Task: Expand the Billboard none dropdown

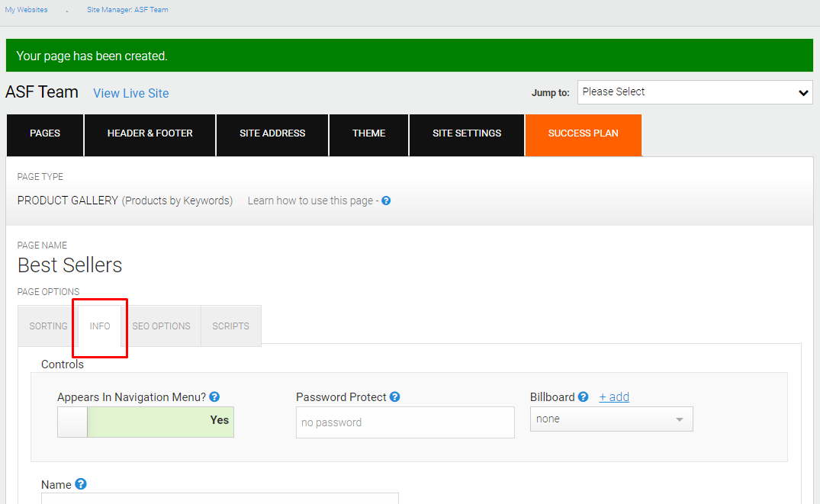Action: point(611,419)
